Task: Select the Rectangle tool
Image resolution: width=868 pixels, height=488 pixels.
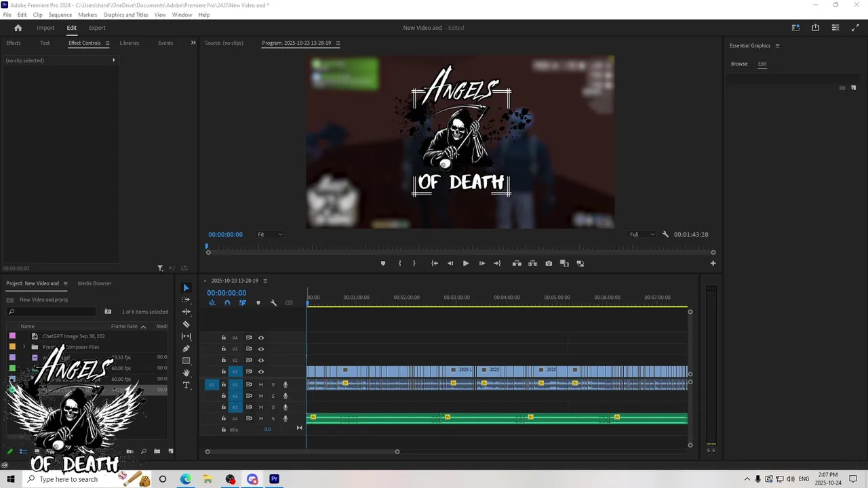Action: [186, 361]
